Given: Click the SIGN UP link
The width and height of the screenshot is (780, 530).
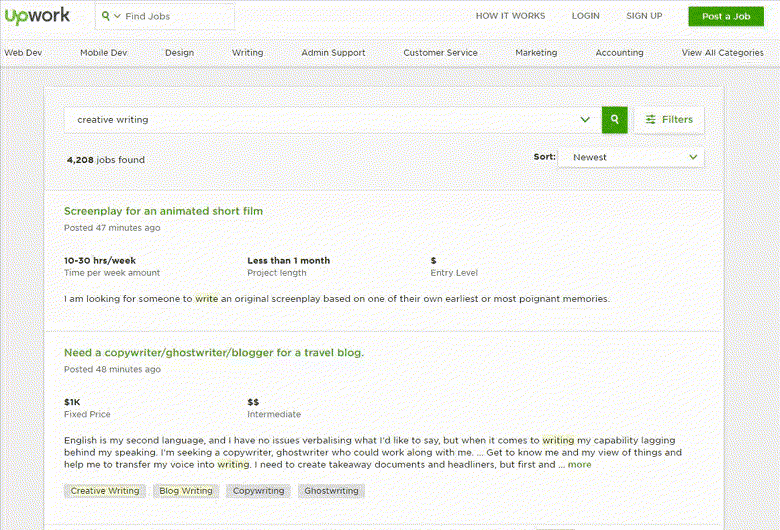Looking at the screenshot, I should pos(643,16).
